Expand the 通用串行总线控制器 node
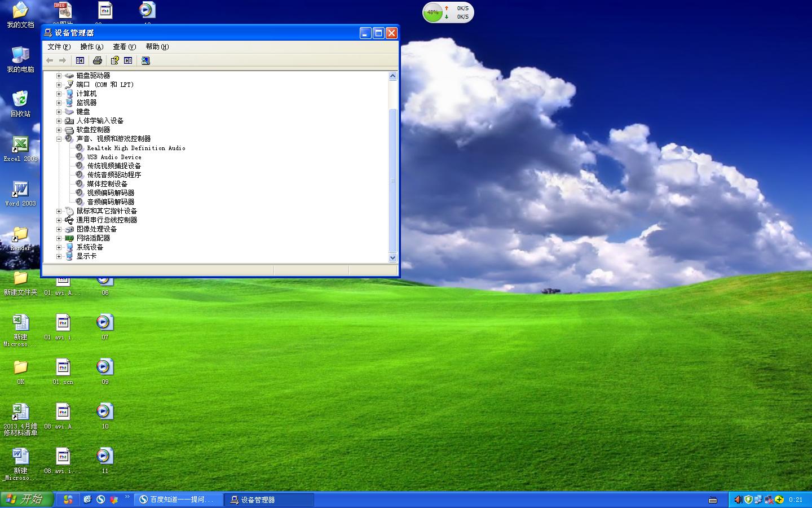The width and height of the screenshot is (812, 508). click(59, 220)
